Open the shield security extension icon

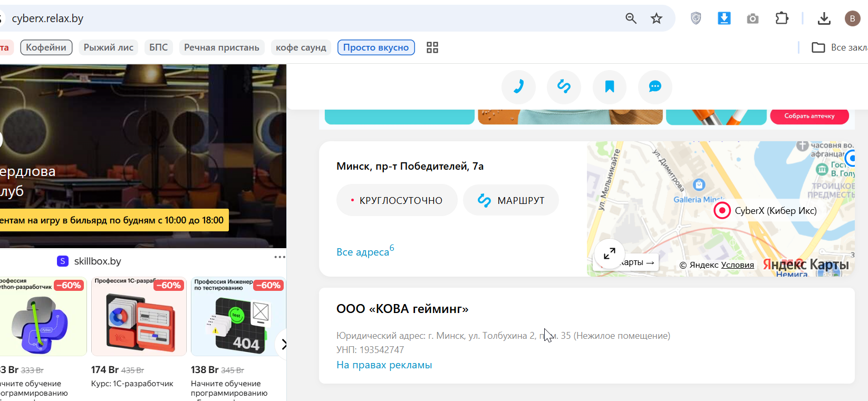click(x=696, y=18)
